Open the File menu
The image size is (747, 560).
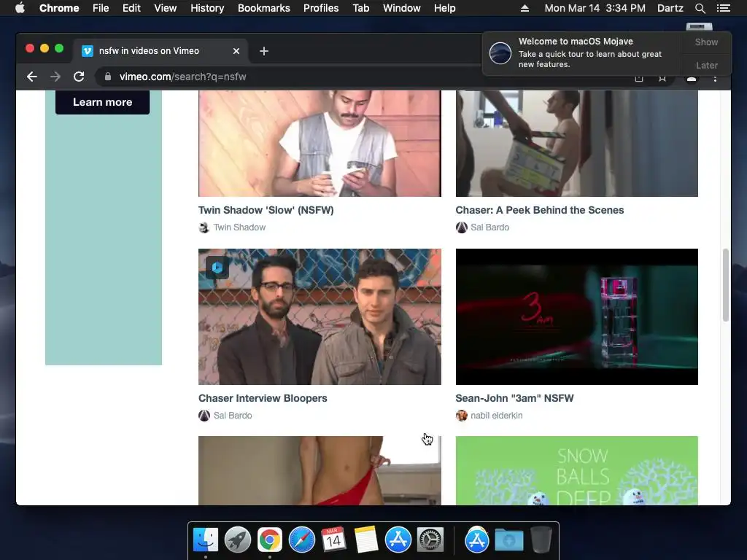tap(101, 8)
